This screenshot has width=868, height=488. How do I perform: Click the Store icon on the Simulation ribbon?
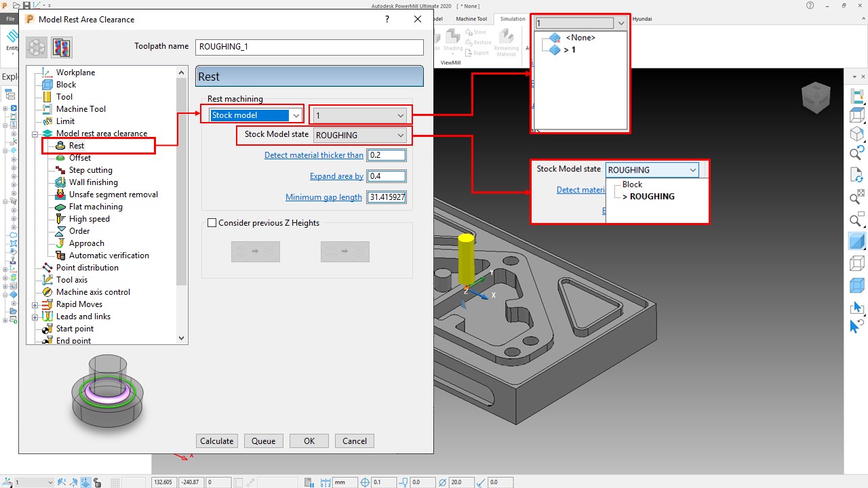[479, 32]
